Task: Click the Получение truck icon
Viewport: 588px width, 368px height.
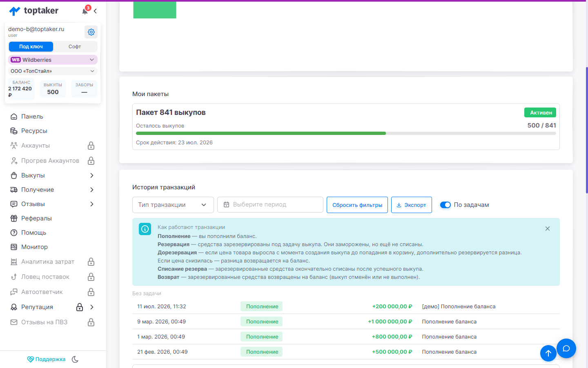Action: [x=14, y=190]
